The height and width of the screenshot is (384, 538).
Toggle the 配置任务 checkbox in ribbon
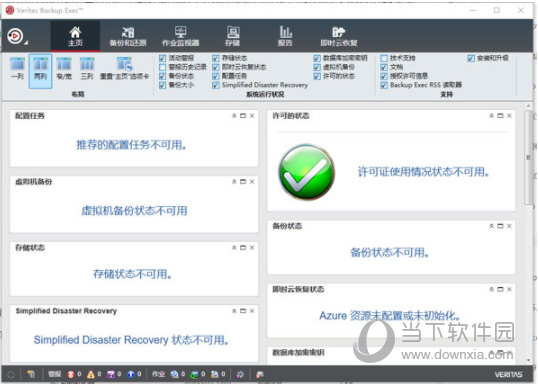(215, 76)
